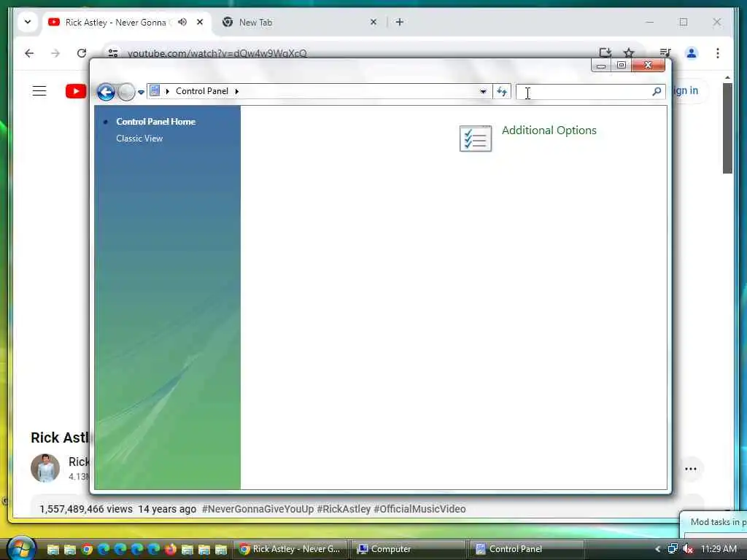Open Chrome profile avatar
The height and width of the screenshot is (560, 747).
(692, 52)
